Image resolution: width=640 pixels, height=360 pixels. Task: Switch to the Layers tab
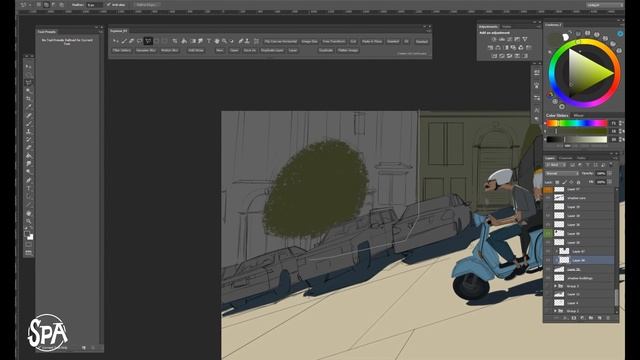coord(550,158)
